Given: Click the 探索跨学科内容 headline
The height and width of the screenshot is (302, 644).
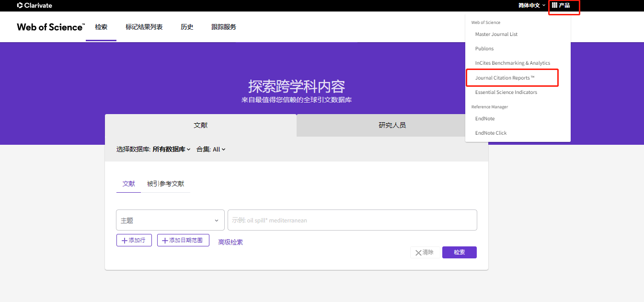Looking at the screenshot, I should (x=297, y=86).
